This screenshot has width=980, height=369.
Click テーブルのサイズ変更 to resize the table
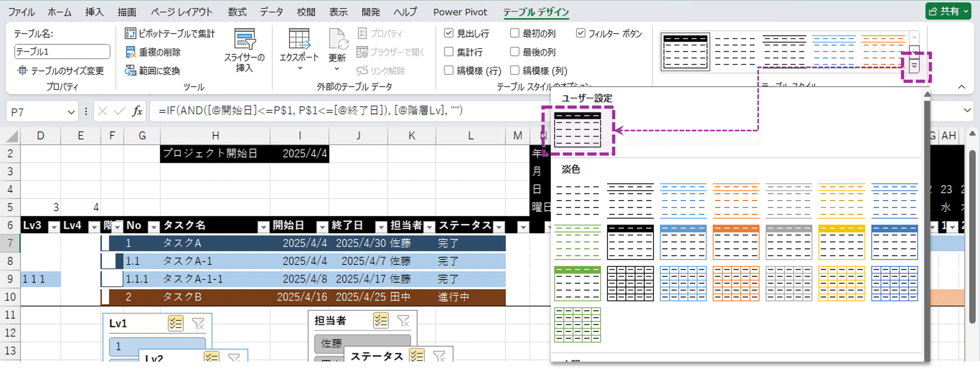click(x=61, y=71)
